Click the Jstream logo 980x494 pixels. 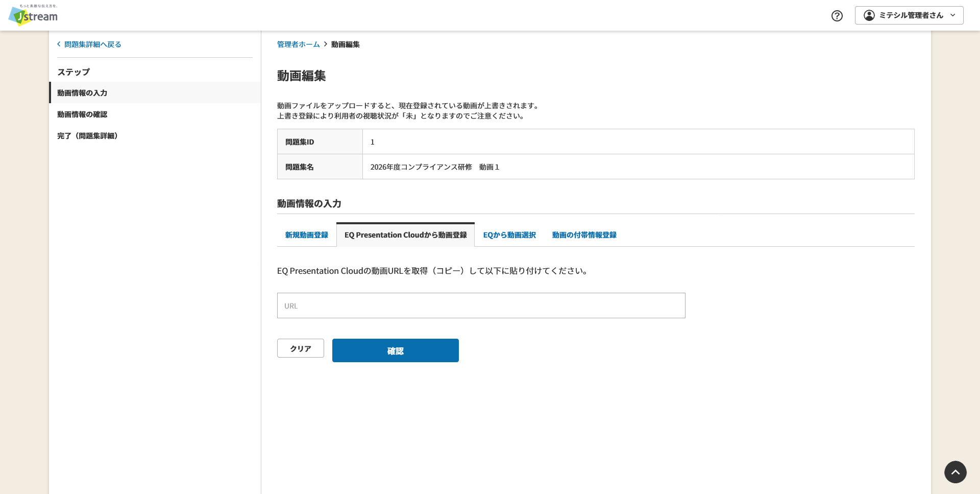pos(33,15)
